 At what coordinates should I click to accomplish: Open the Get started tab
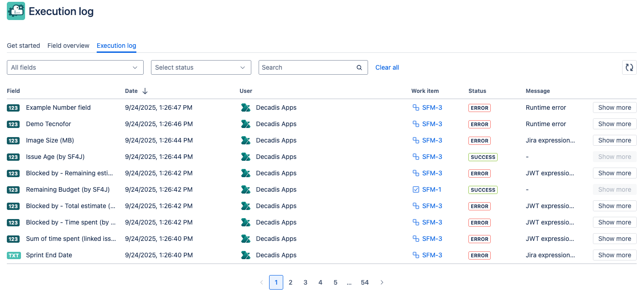coord(23,46)
